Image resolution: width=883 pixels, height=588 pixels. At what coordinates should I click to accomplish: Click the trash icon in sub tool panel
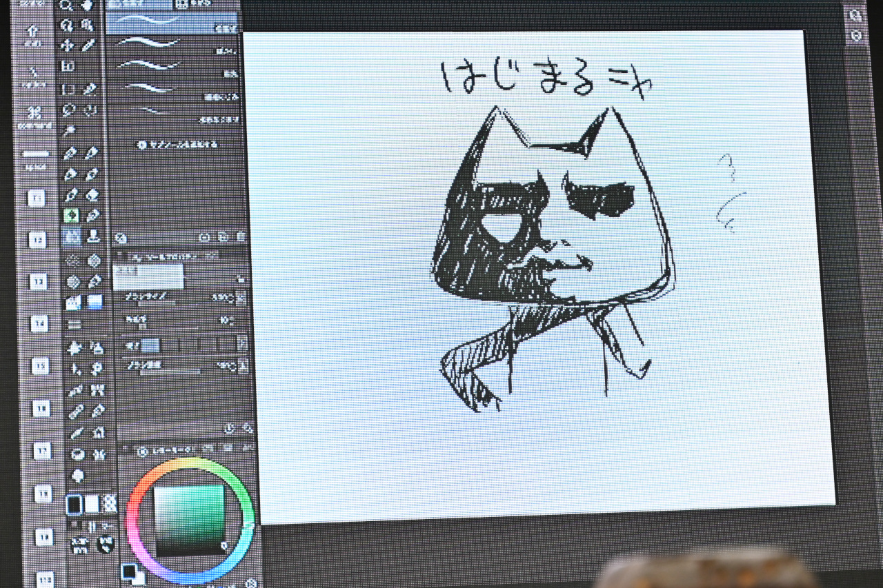[240, 237]
